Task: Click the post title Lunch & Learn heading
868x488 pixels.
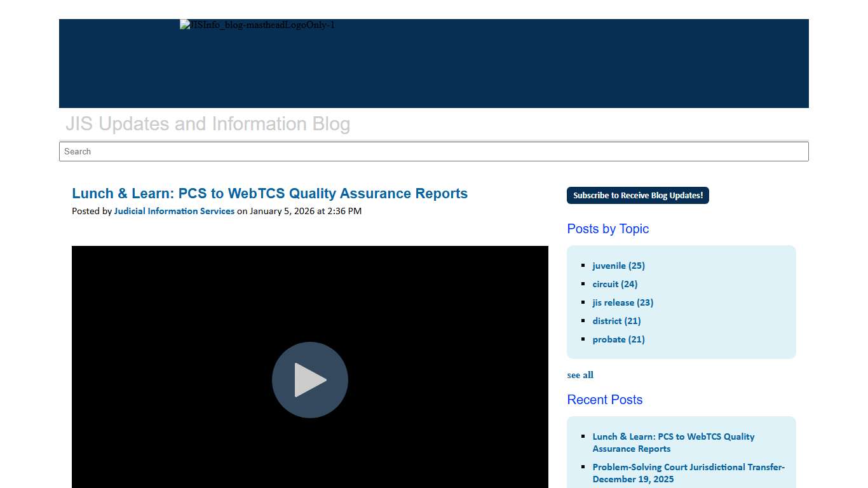Action: [x=270, y=193]
